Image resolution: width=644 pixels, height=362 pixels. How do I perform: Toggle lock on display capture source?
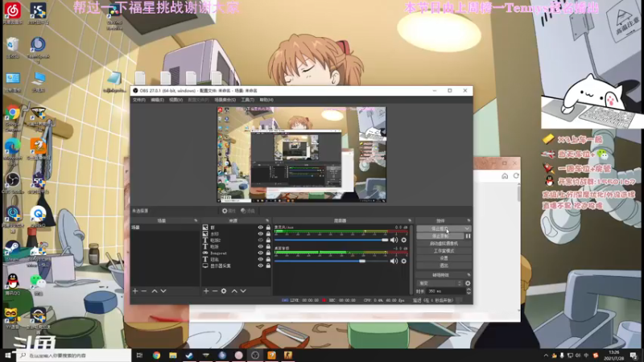[268, 266]
